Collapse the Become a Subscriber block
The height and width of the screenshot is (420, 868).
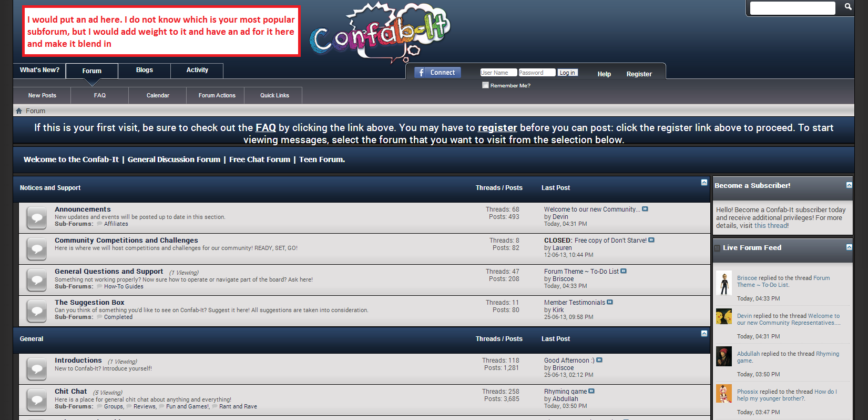click(x=849, y=185)
